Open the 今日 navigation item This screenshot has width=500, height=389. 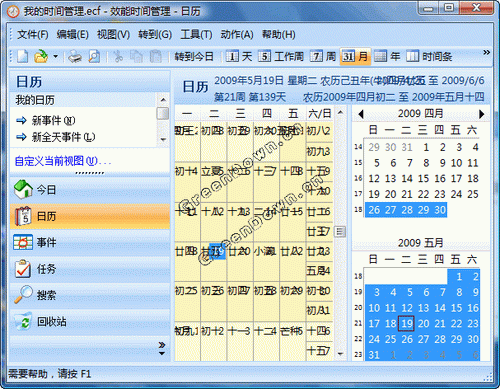coord(90,190)
